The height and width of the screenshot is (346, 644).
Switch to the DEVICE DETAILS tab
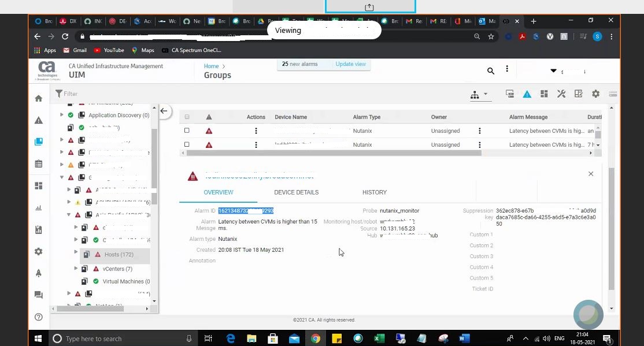click(x=296, y=192)
